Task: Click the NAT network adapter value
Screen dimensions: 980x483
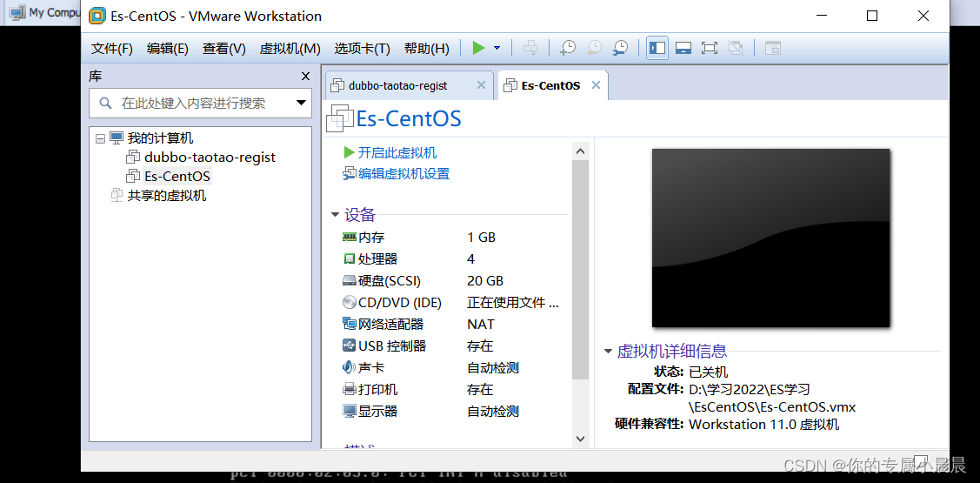Action: 481,324
